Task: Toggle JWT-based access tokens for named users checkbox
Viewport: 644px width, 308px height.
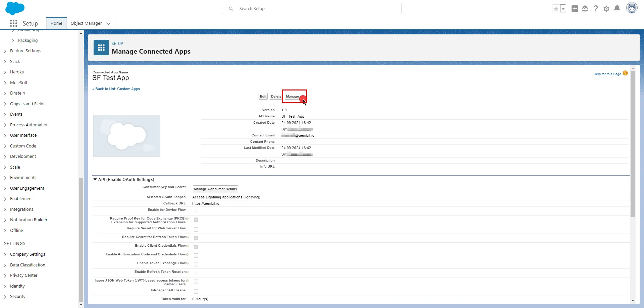Action: (x=196, y=282)
